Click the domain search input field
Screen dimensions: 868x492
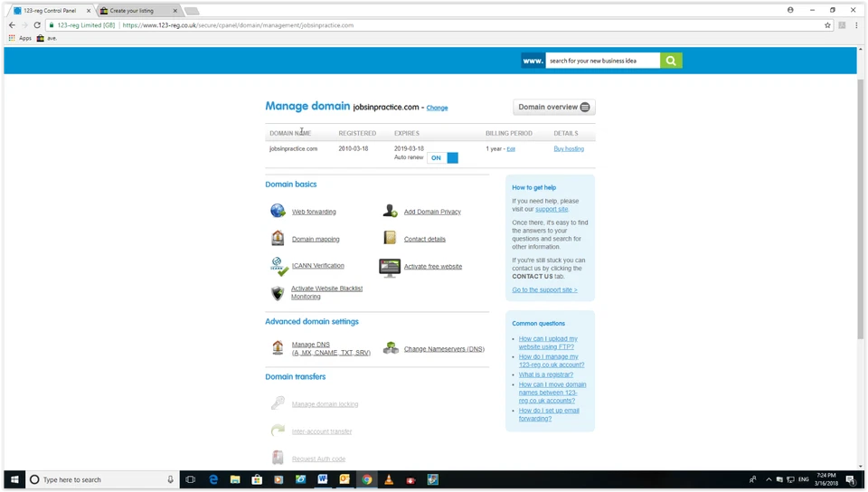pos(602,61)
